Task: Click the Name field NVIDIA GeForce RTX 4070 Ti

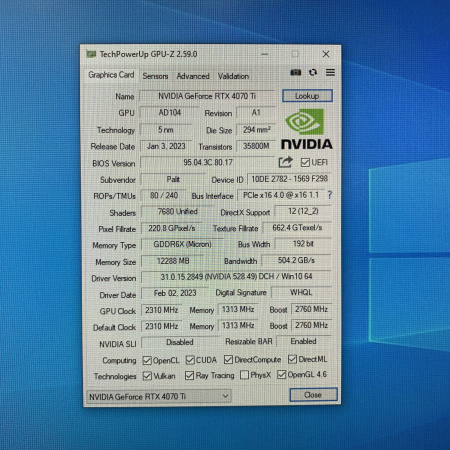Action: click(x=207, y=96)
